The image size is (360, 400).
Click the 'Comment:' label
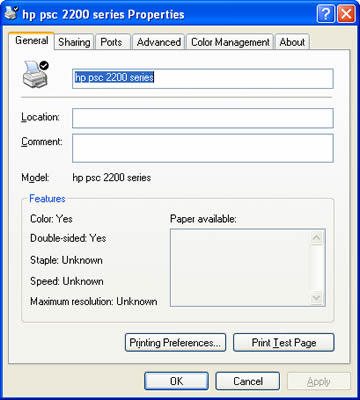click(x=42, y=141)
